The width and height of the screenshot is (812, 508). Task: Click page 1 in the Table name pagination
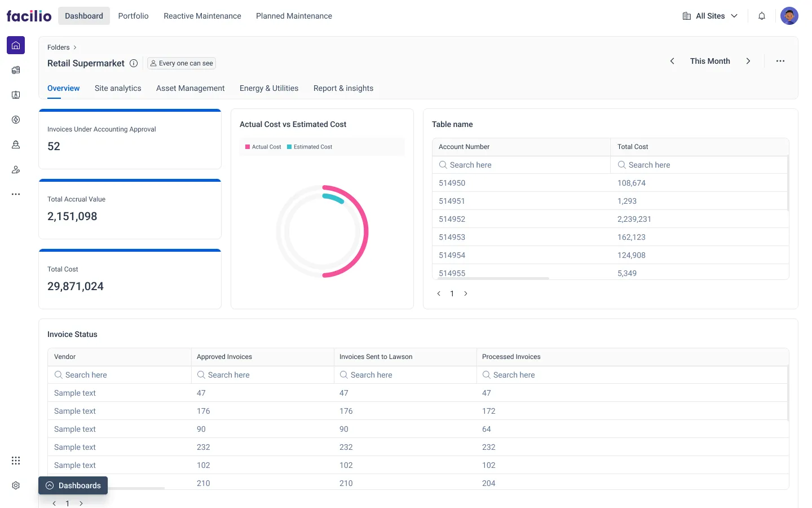coord(452,294)
